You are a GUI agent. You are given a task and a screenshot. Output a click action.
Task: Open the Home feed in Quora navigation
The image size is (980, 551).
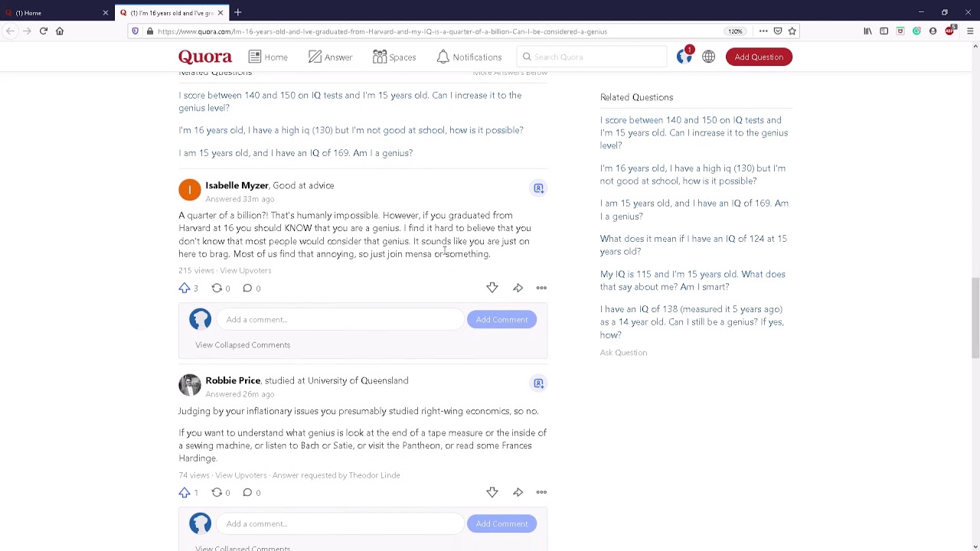click(268, 57)
